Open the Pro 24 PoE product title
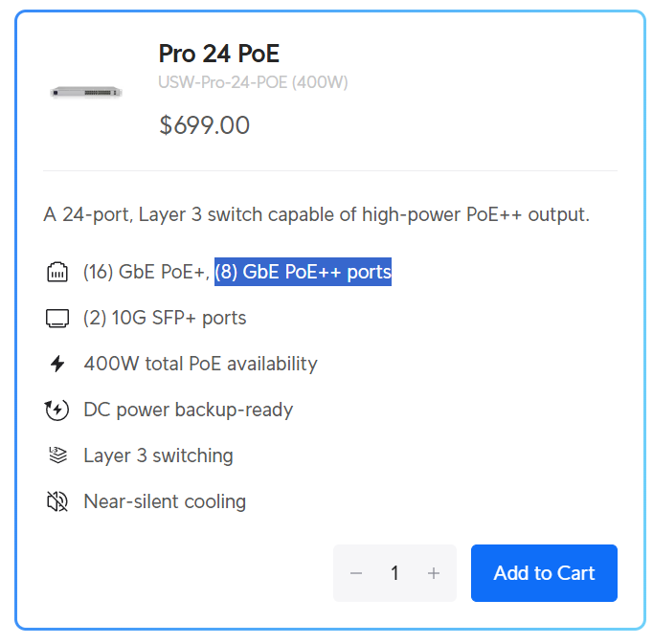Viewport: 653px width, 644px height. point(218,54)
